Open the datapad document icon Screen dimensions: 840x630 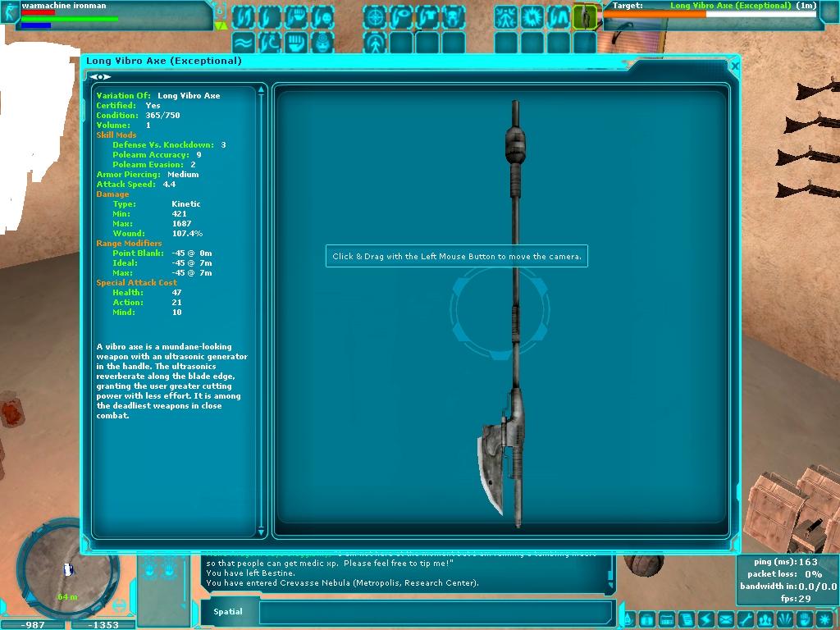[x=687, y=620]
